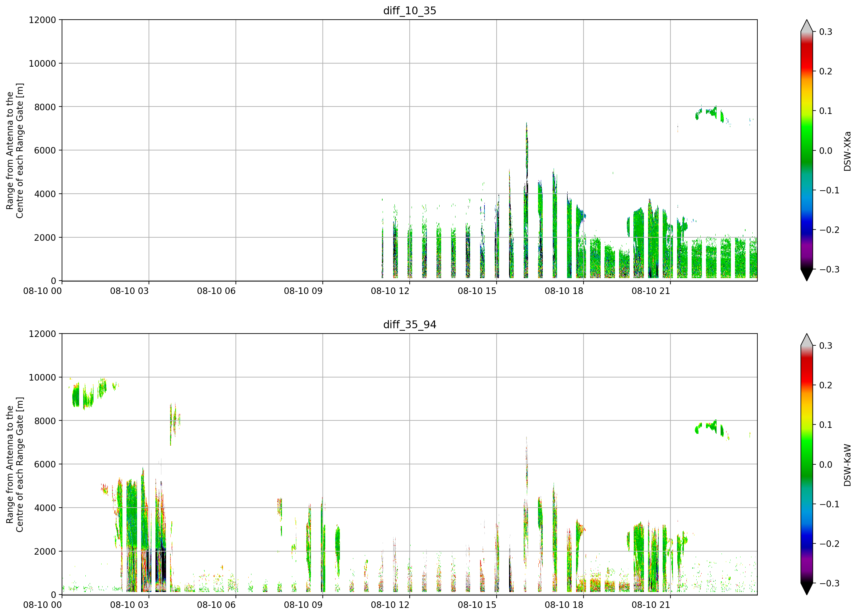Click bottom plot's 08-10 21 x-axis label

tap(651, 605)
